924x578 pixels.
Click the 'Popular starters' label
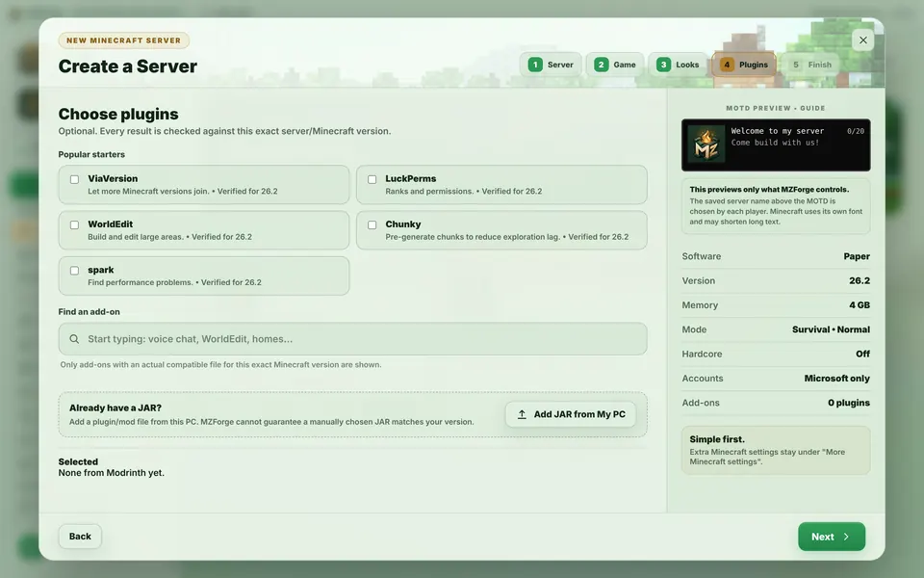click(x=91, y=154)
